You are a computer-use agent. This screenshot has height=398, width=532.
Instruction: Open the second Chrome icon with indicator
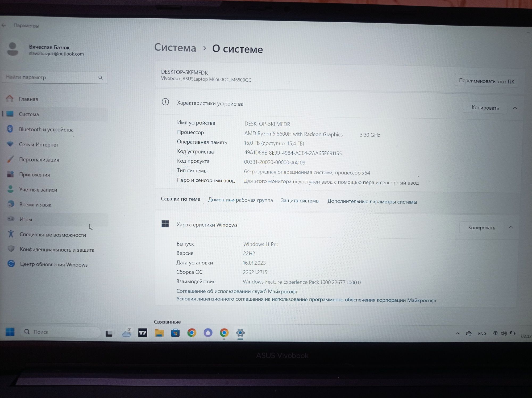(x=224, y=333)
